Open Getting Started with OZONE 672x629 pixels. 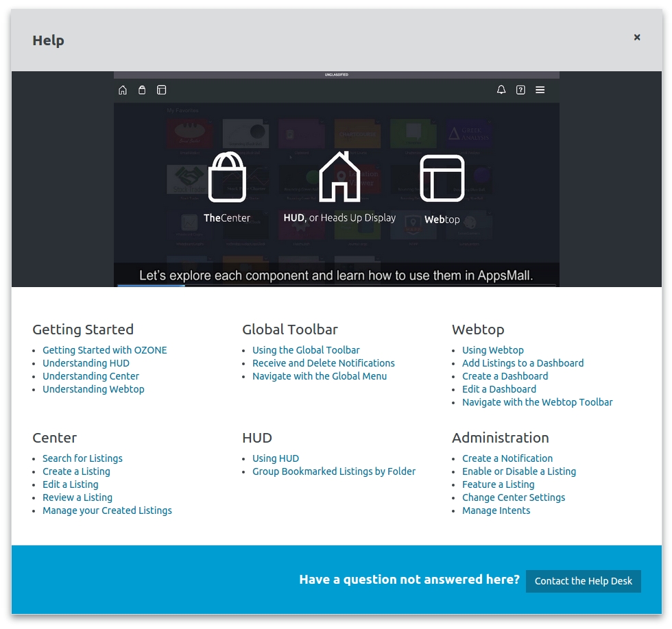coord(104,350)
